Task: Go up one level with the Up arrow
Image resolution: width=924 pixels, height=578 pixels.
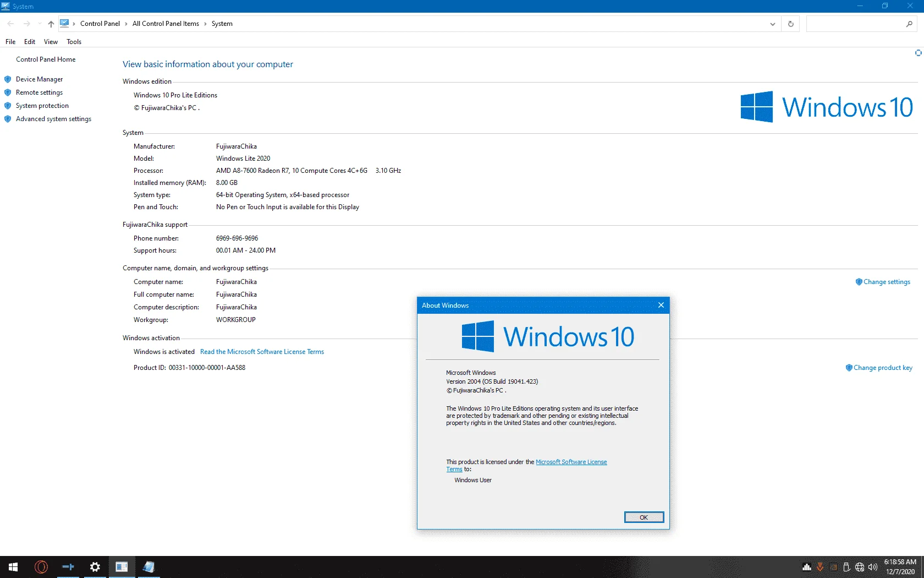Action: tap(51, 24)
